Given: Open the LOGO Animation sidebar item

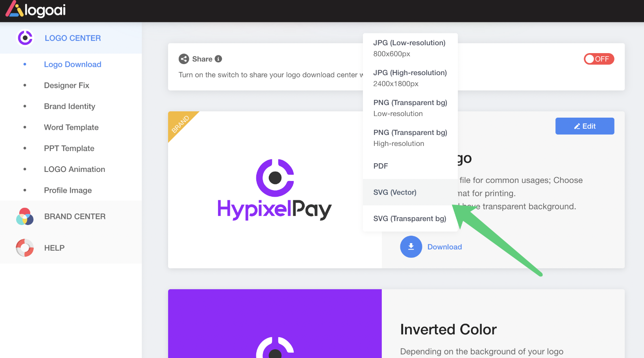Looking at the screenshot, I should click(x=74, y=169).
